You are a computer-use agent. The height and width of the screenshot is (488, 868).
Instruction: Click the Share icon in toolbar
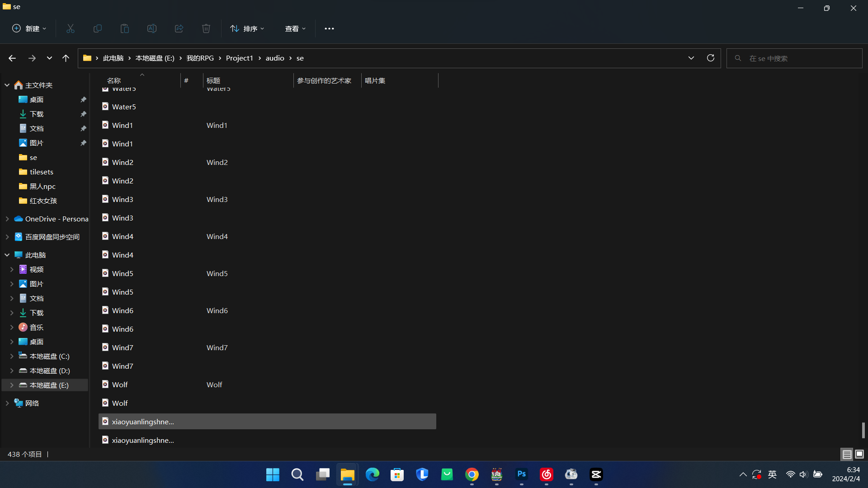pos(179,28)
